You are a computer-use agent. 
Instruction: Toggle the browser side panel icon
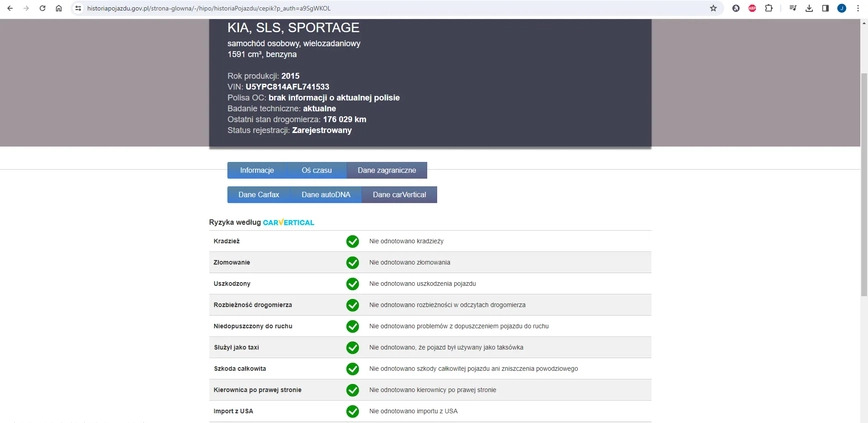pos(825,8)
